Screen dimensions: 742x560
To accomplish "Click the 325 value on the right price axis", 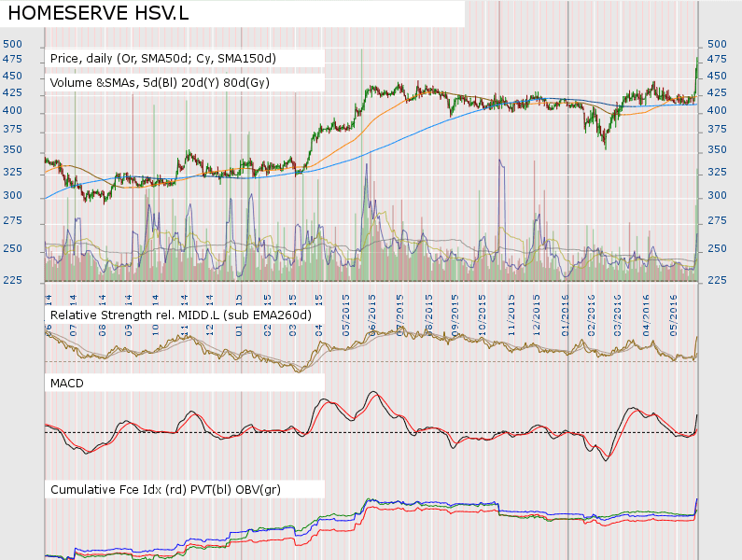I will pyautogui.click(x=717, y=172).
